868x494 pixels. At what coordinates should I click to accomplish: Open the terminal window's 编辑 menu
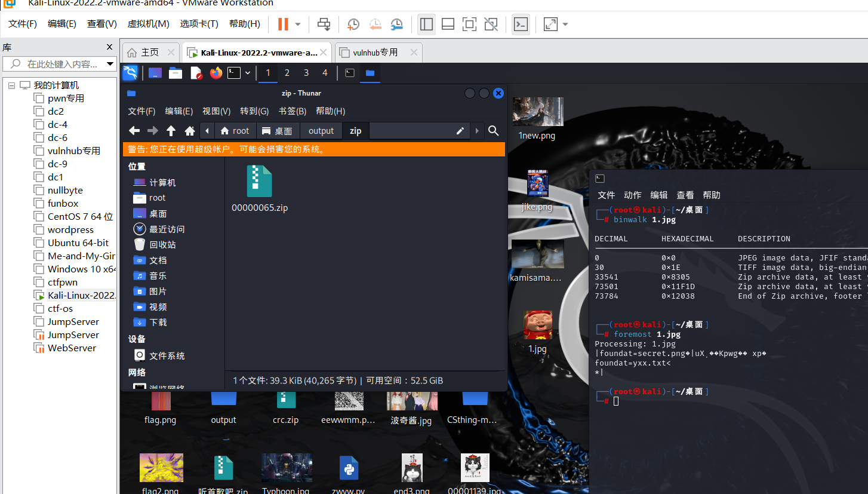(x=659, y=195)
